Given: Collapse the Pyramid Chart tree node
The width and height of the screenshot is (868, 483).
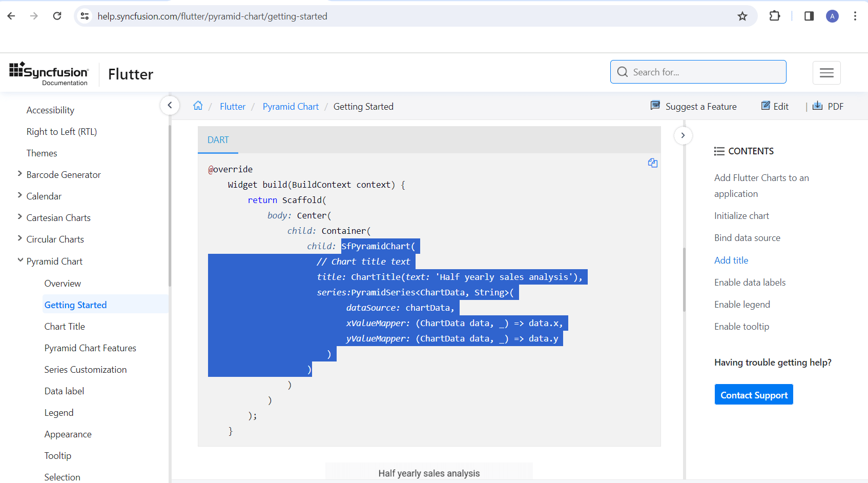Looking at the screenshot, I should pos(20,260).
